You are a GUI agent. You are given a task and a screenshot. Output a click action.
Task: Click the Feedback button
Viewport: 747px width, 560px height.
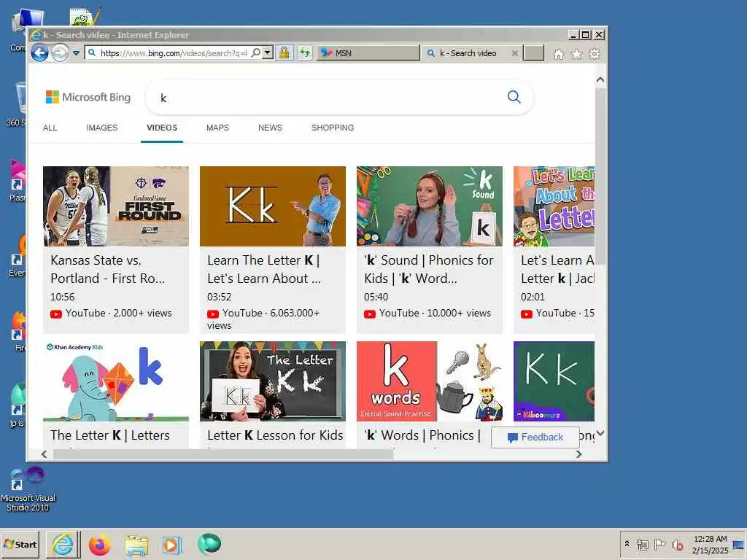535,437
